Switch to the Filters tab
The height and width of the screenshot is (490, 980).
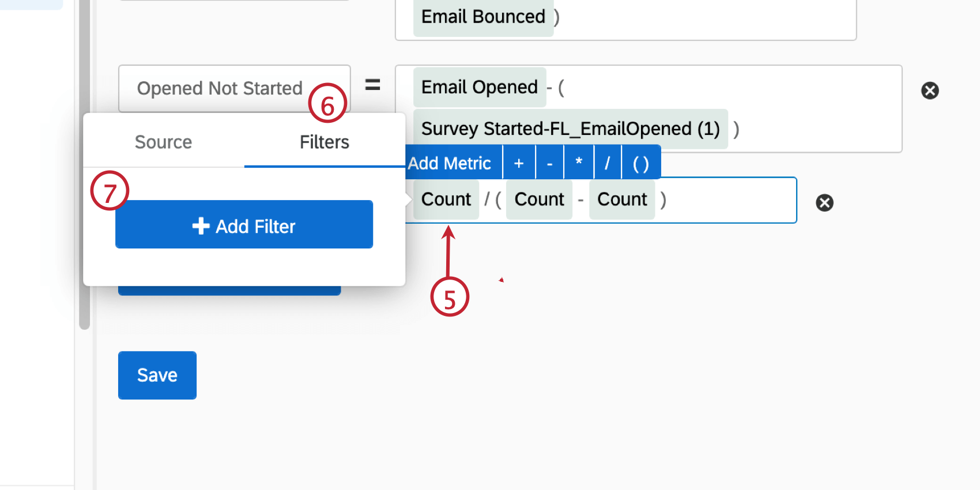point(324,142)
